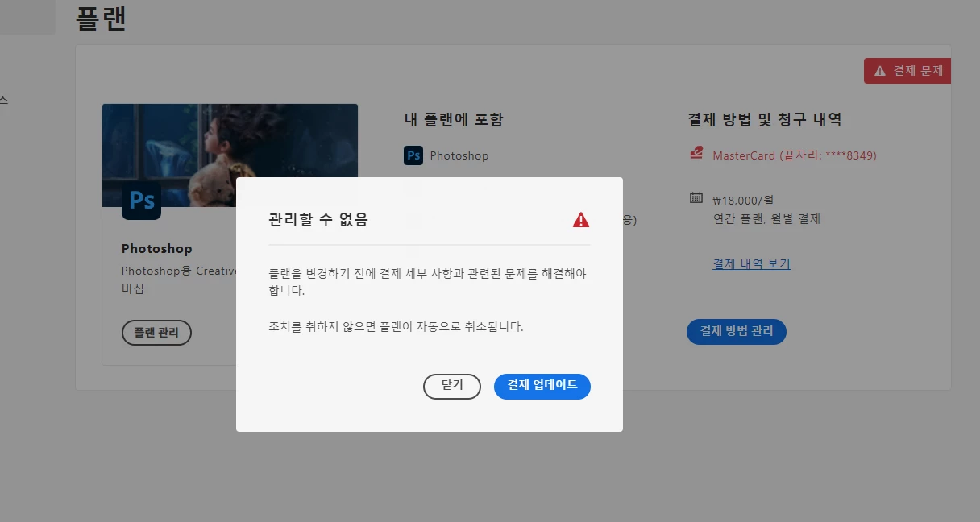Click the Photoshop card title text
This screenshot has width=980, height=522.
[157, 248]
